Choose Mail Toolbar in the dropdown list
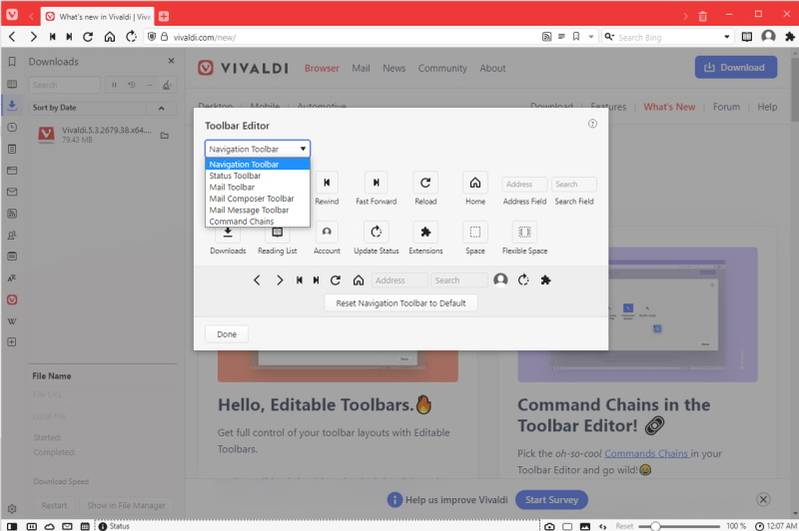 coord(257,187)
